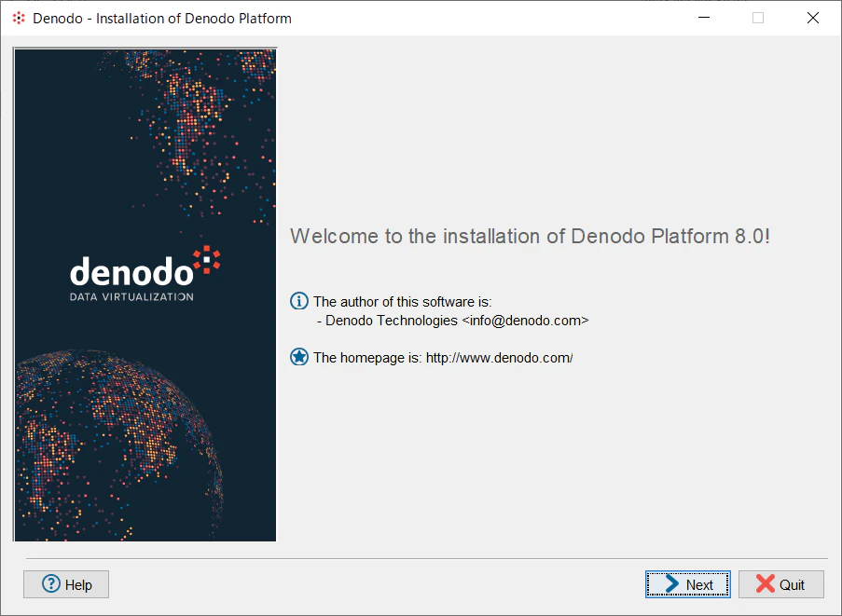Click the info icon beside author text
The image size is (842, 616).
pos(299,301)
